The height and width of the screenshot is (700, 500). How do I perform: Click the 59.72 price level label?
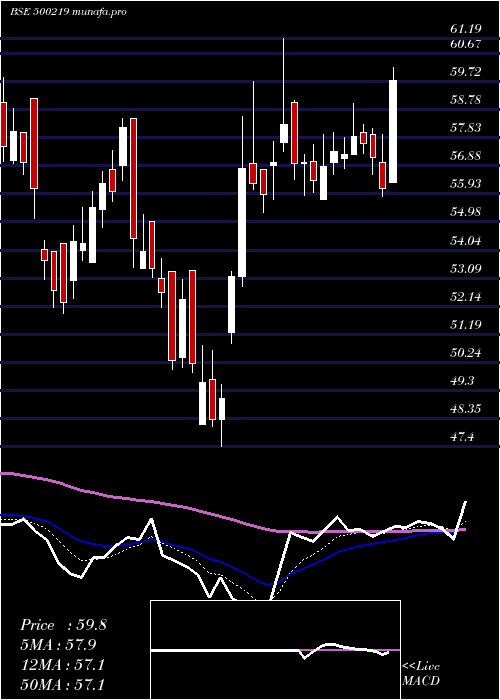[x=465, y=72]
